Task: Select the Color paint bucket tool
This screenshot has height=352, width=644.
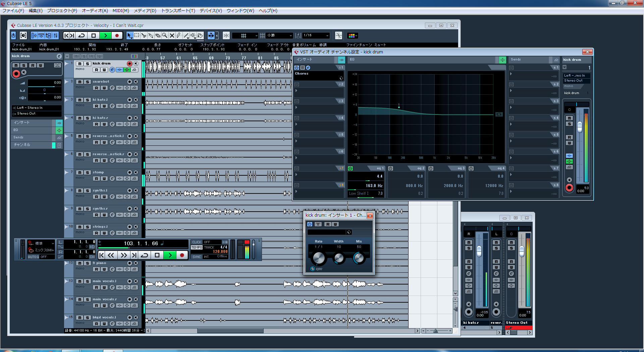Action: point(200,36)
